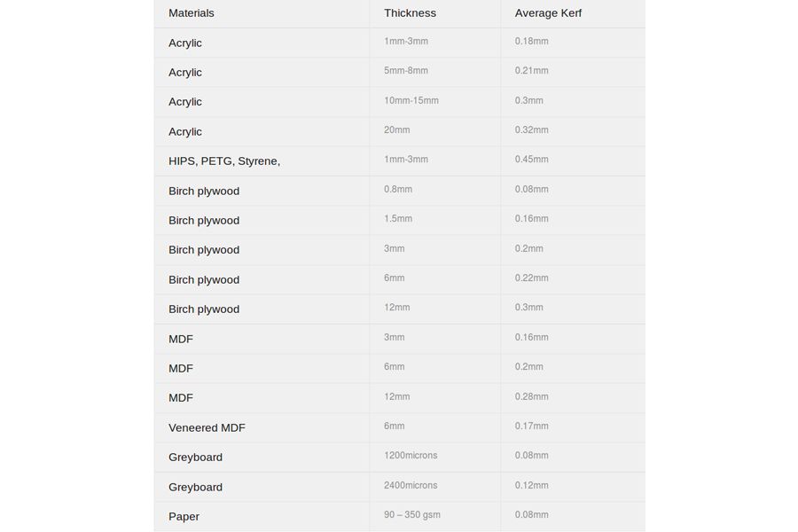Image resolution: width=798 pixels, height=532 pixels.
Task: Click the 2400microns thickness value
Action: [x=411, y=485]
